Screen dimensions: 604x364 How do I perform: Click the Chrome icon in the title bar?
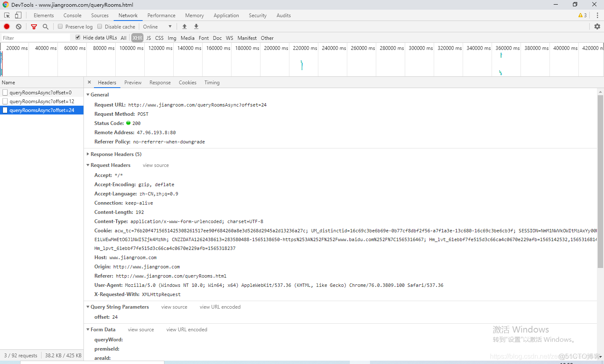(x=5, y=5)
